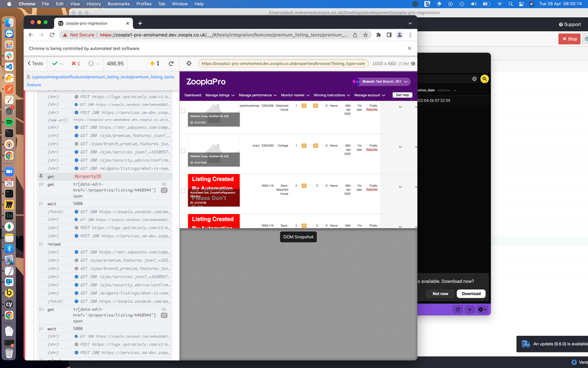Open the Cypress app in the dock

pos(9,304)
